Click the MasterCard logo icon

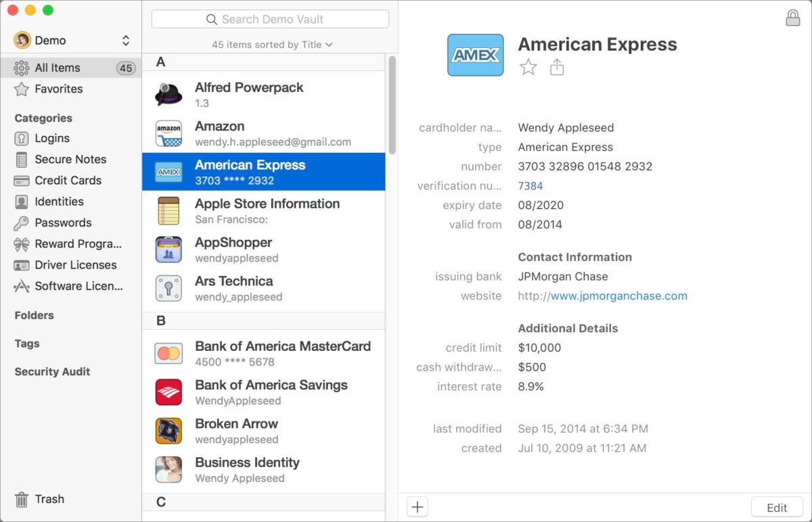(x=168, y=353)
